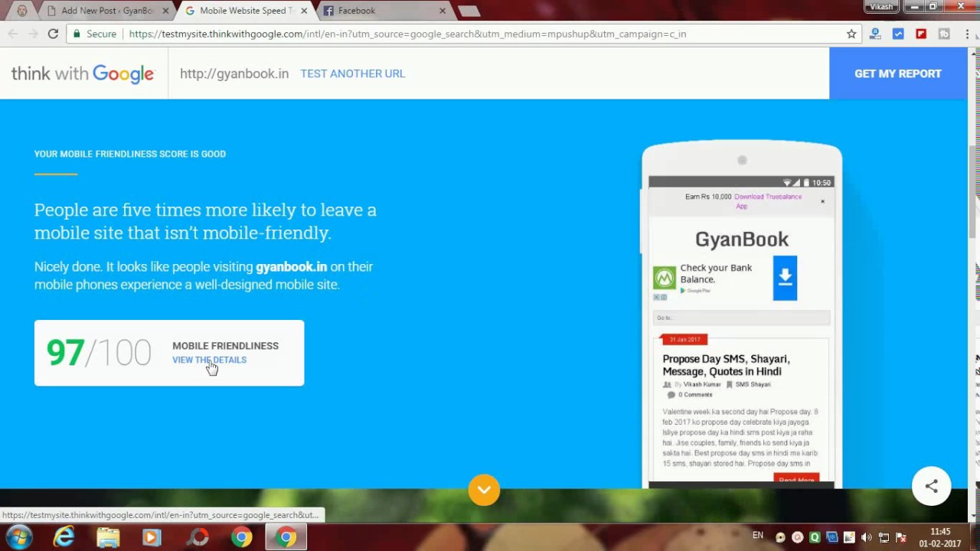Click the think with Google logo
The width and height of the screenshot is (980, 551).
pyautogui.click(x=83, y=73)
